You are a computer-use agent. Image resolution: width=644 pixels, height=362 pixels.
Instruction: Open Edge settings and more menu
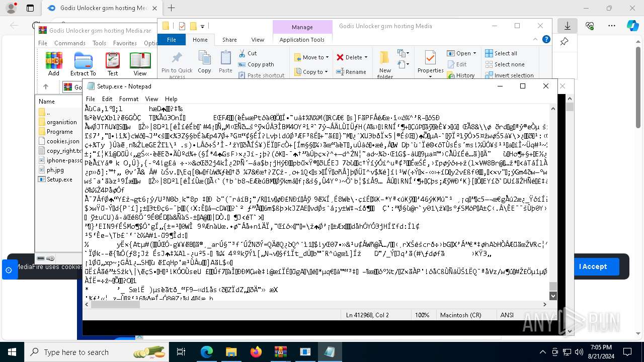pyautogui.click(x=611, y=26)
